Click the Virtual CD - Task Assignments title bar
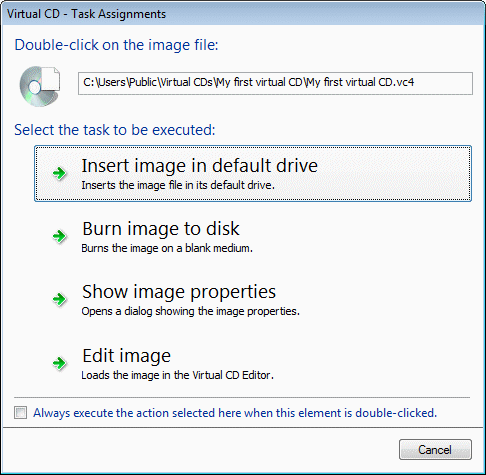 click(243, 14)
